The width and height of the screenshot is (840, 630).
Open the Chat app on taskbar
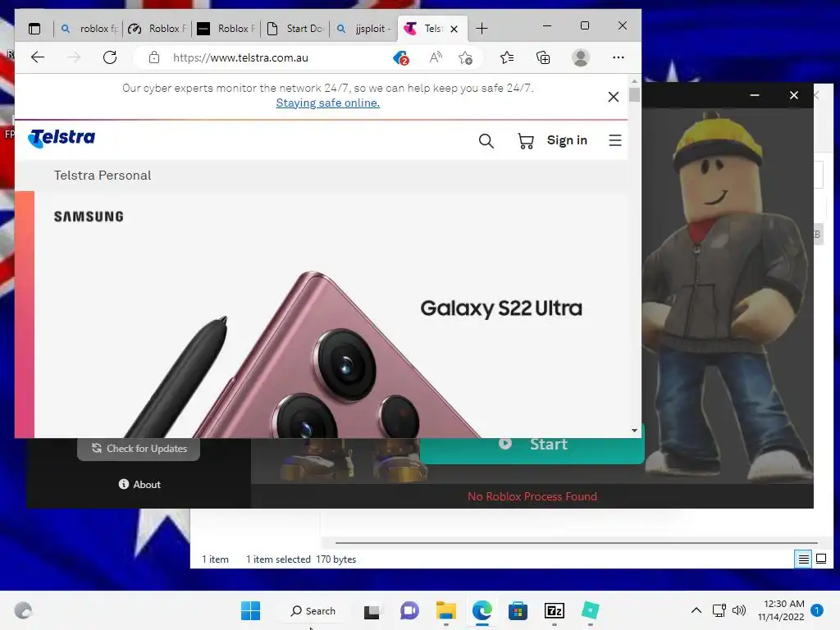tap(410, 610)
